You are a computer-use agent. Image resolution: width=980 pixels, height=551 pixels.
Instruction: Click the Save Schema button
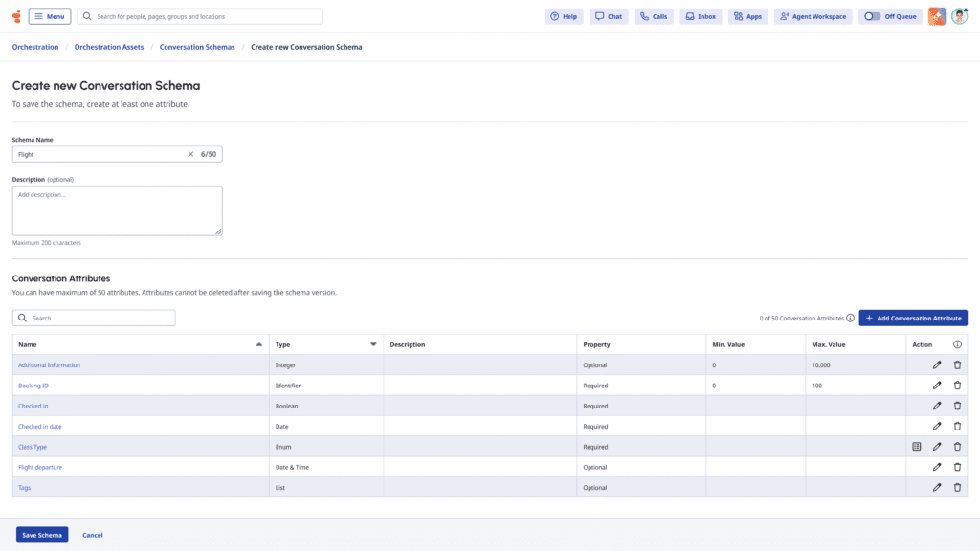pos(42,535)
